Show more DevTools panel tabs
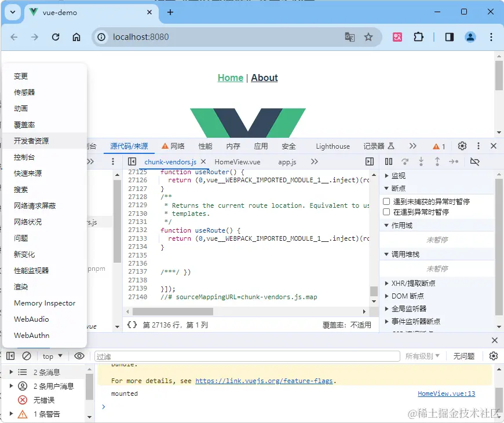 click(x=412, y=146)
